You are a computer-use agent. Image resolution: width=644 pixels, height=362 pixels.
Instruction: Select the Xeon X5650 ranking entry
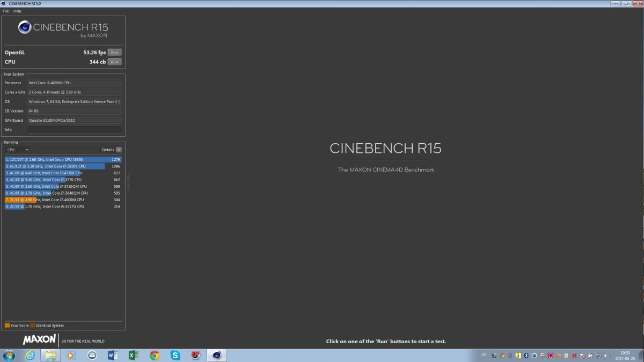click(x=63, y=159)
